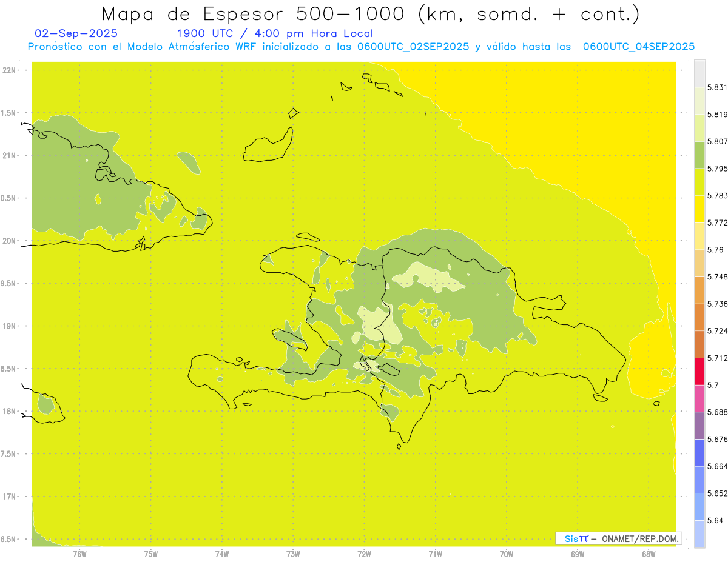Pick the gray legend swatch above 5.831
Viewport: 728px width, 562px height.
699,74
